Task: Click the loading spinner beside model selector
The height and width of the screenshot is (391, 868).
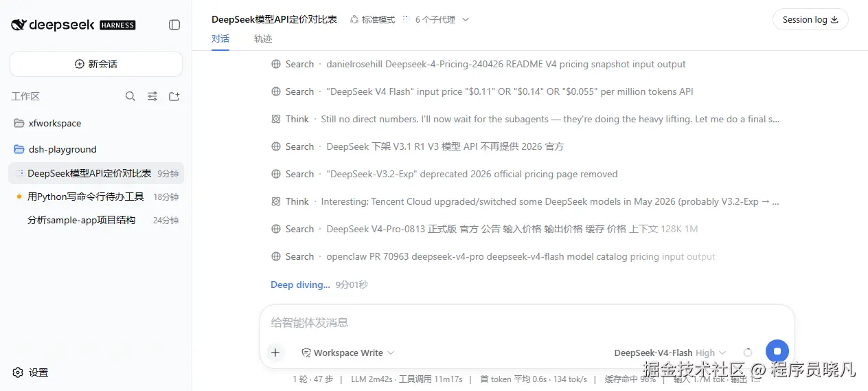Action: click(748, 353)
